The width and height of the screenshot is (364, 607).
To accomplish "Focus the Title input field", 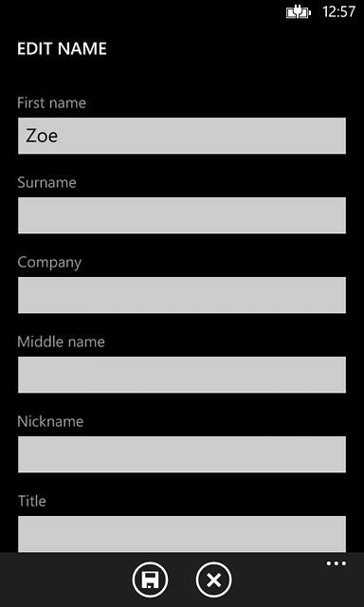I will tap(182, 534).
